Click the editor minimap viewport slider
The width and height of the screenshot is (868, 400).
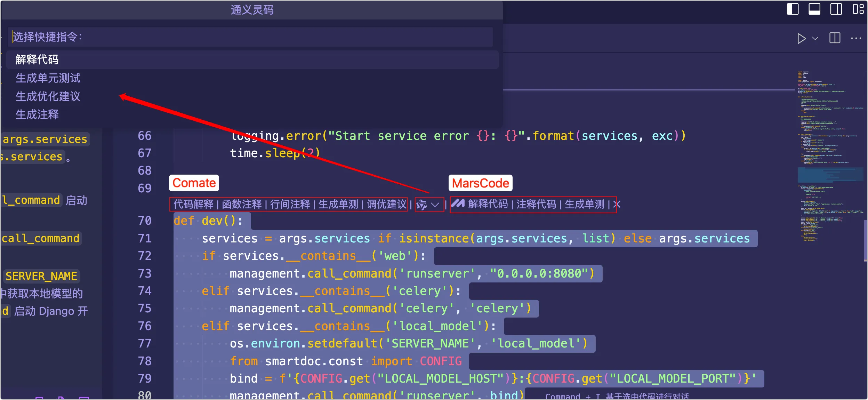pyautogui.click(x=830, y=175)
